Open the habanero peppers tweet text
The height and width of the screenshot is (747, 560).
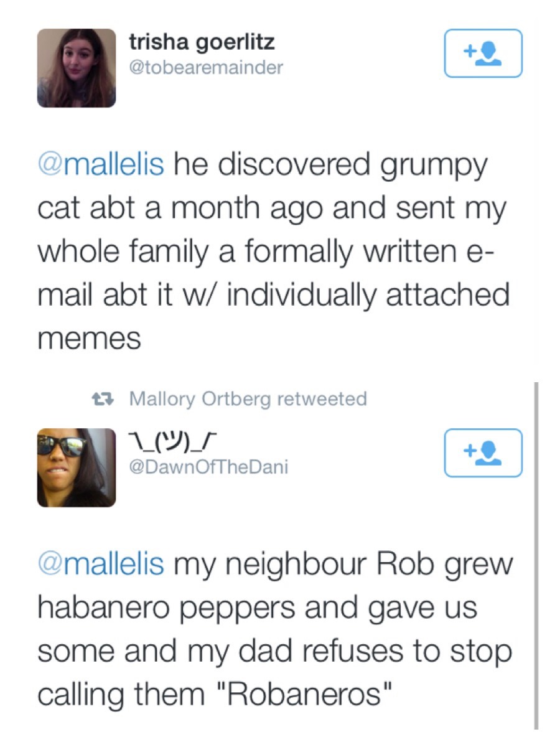pos(274,629)
